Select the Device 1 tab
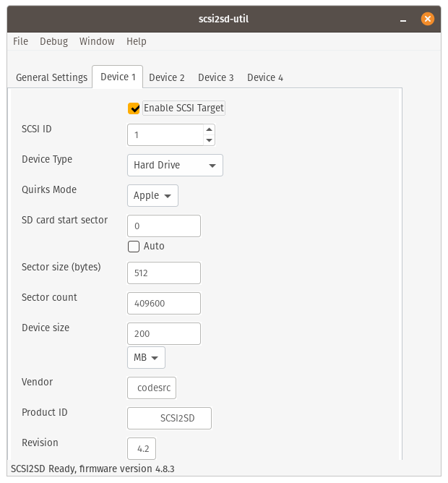Viewport: 448px width, 483px height. click(118, 77)
